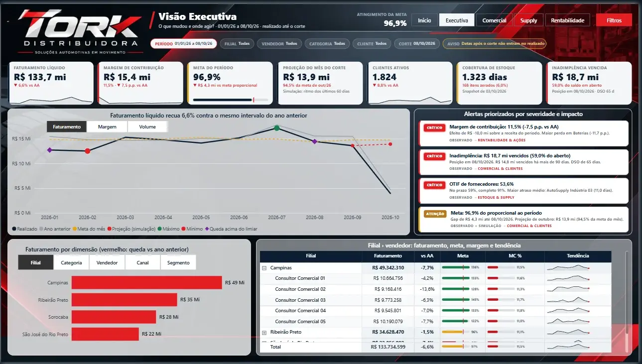Click the red minimum marker on 2026-02

88,151
